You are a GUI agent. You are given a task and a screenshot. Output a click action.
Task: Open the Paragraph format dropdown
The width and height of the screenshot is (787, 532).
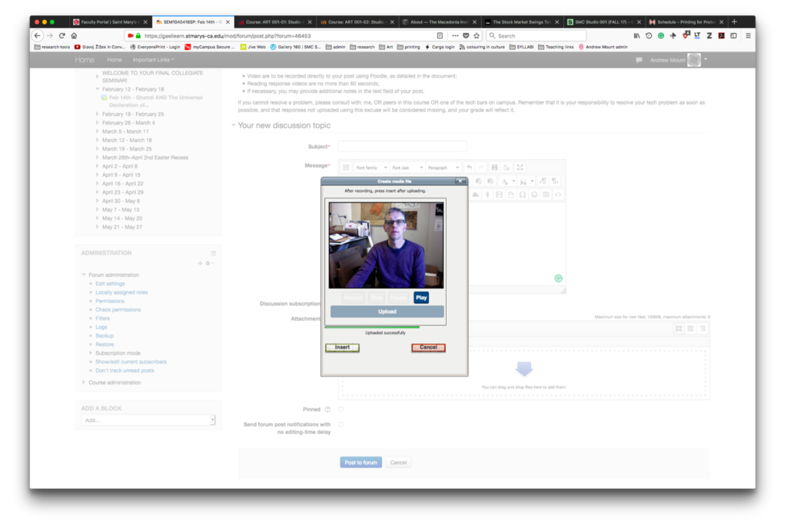click(443, 168)
